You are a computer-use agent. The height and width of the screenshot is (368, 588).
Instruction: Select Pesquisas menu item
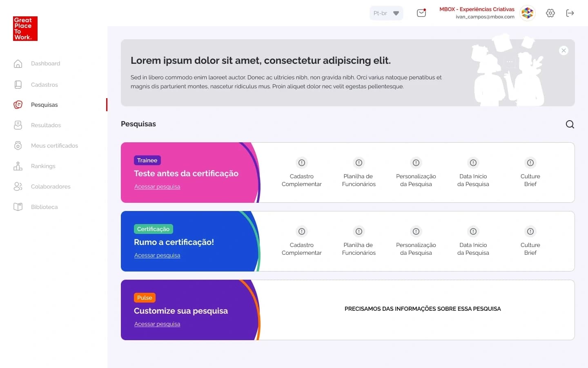(x=45, y=105)
